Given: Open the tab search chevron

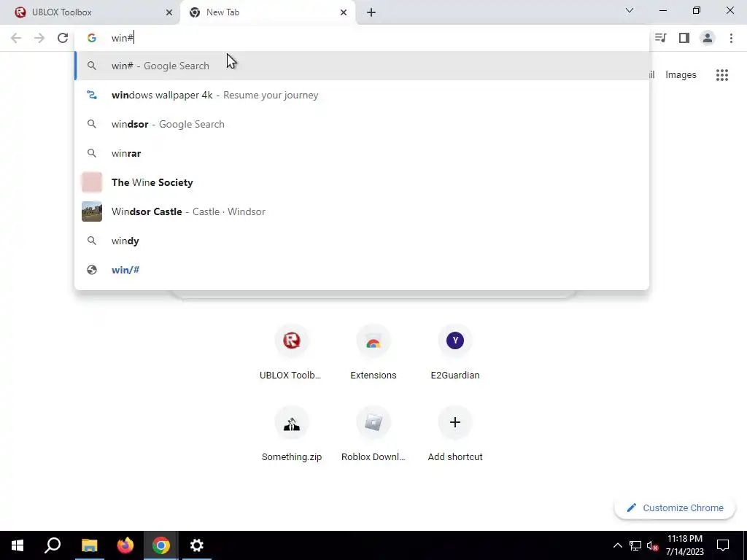Looking at the screenshot, I should tap(630, 10).
